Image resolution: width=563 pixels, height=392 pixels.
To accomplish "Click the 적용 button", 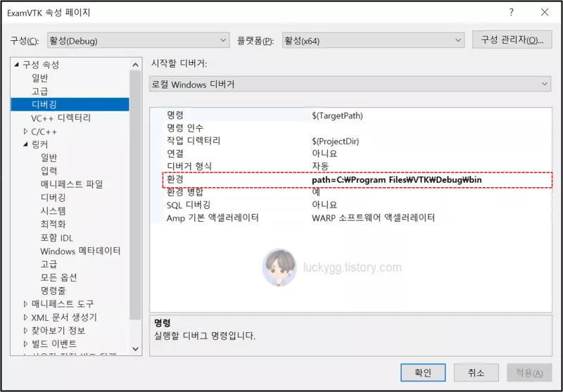I will click(x=529, y=372).
